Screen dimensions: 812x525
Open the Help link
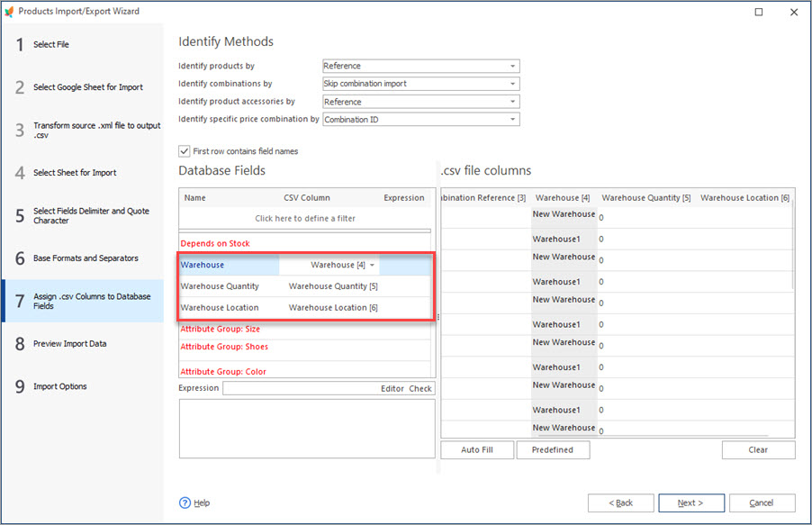click(x=202, y=502)
